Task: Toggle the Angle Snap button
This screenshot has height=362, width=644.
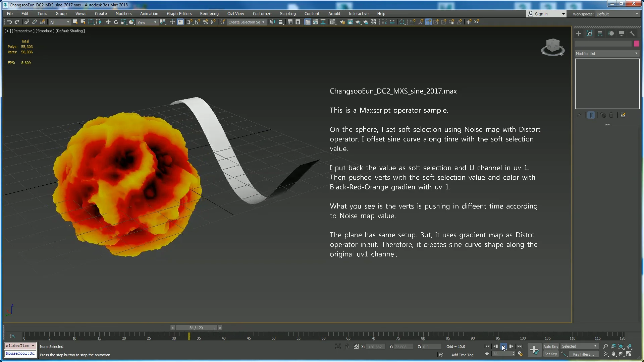Action: pos(198,22)
